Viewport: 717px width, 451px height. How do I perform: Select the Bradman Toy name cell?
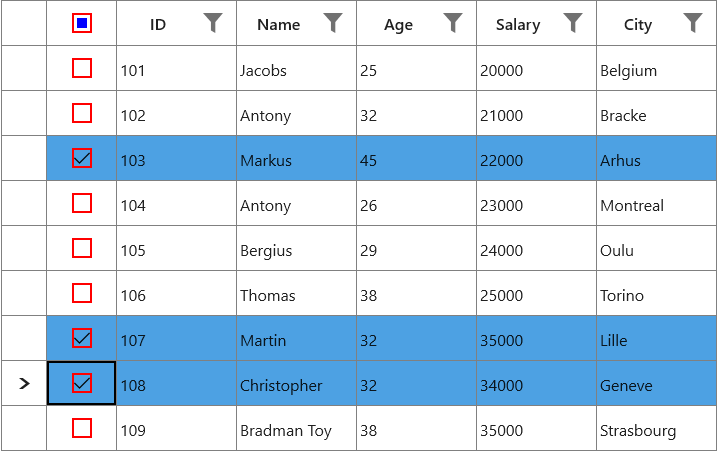click(x=286, y=431)
